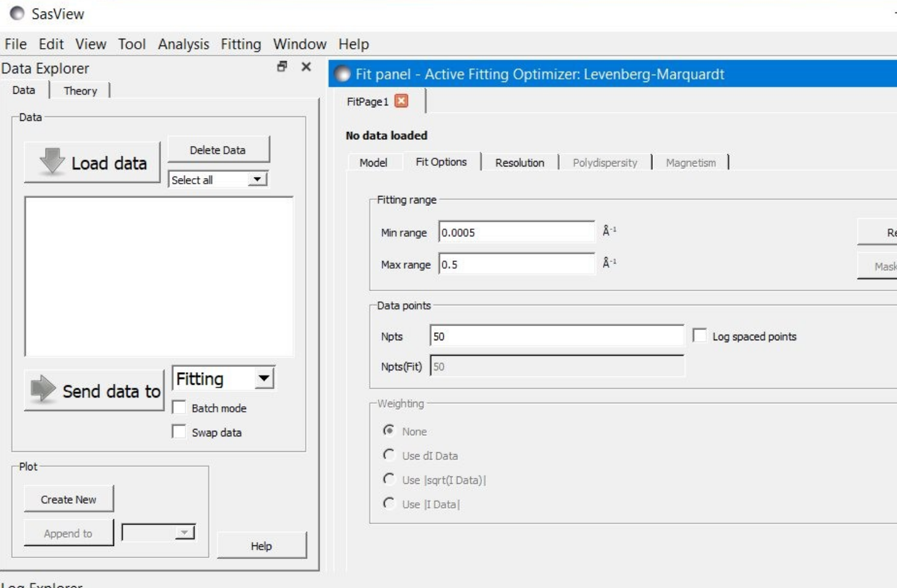Viewport: 897px width, 588px height.
Task: Switch to the Theory tab
Action: 79,91
